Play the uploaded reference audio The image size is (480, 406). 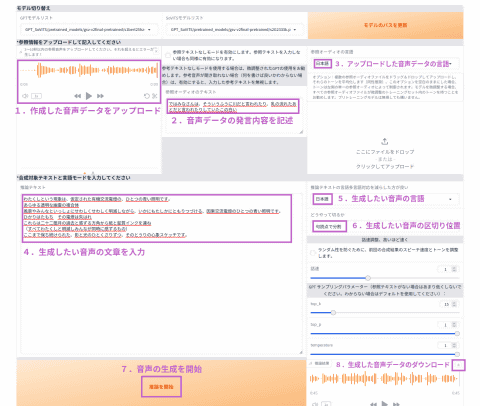pos(89,96)
